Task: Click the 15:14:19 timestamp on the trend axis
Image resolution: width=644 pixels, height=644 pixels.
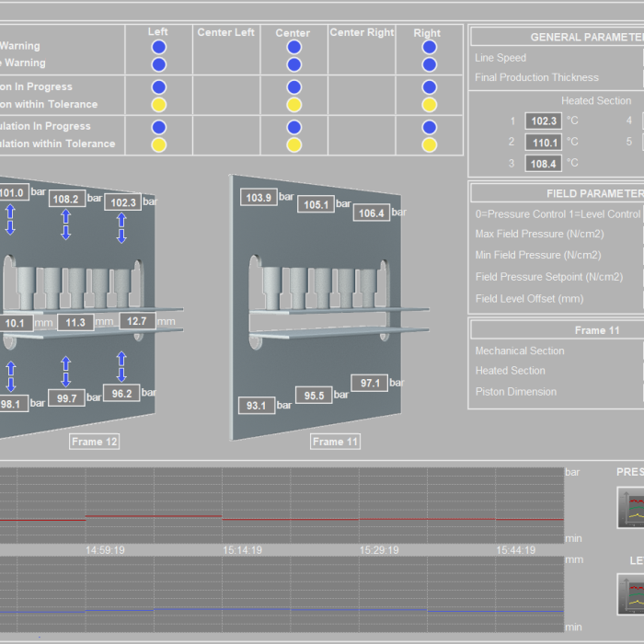Action: click(242, 550)
